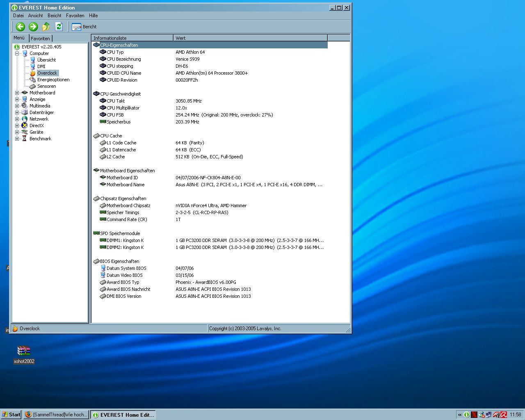Click the red Avira umbrella tray icon
This screenshot has height=420, width=525.
point(504,415)
